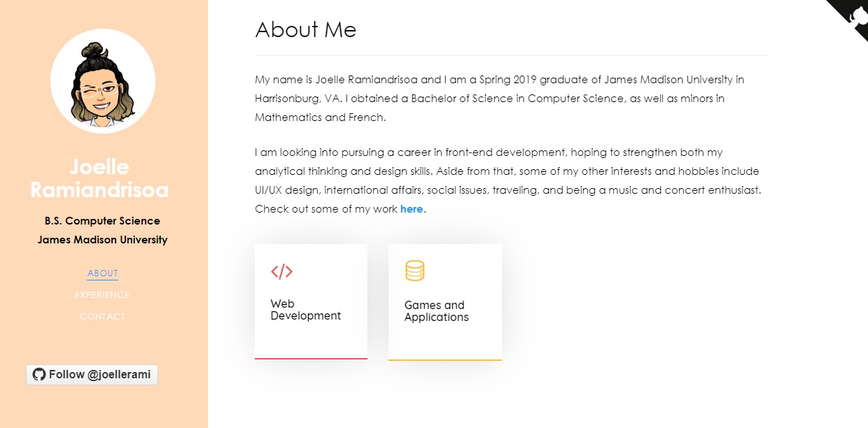Click the cartoon avatar profile picture
The image size is (868, 428).
[x=103, y=81]
